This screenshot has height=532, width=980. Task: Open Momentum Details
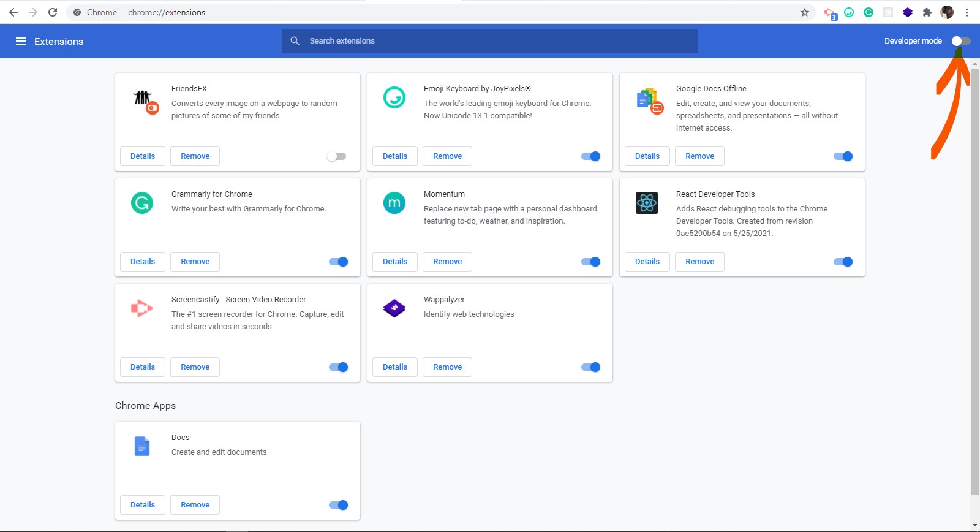pyautogui.click(x=395, y=262)
